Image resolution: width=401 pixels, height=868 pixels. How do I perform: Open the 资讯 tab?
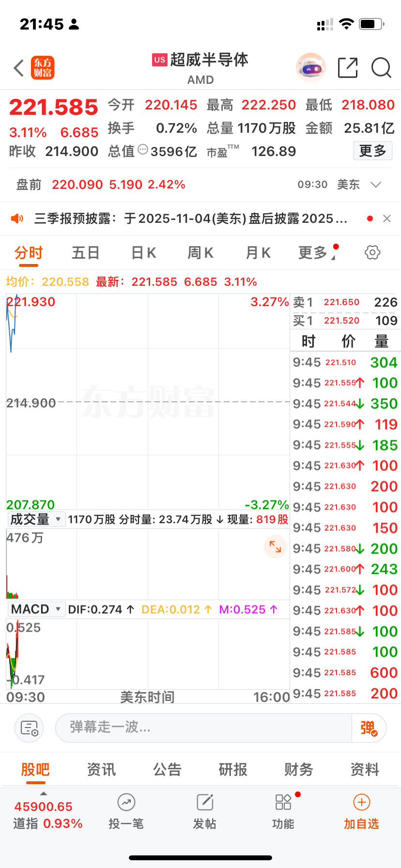tap(101, 769)
